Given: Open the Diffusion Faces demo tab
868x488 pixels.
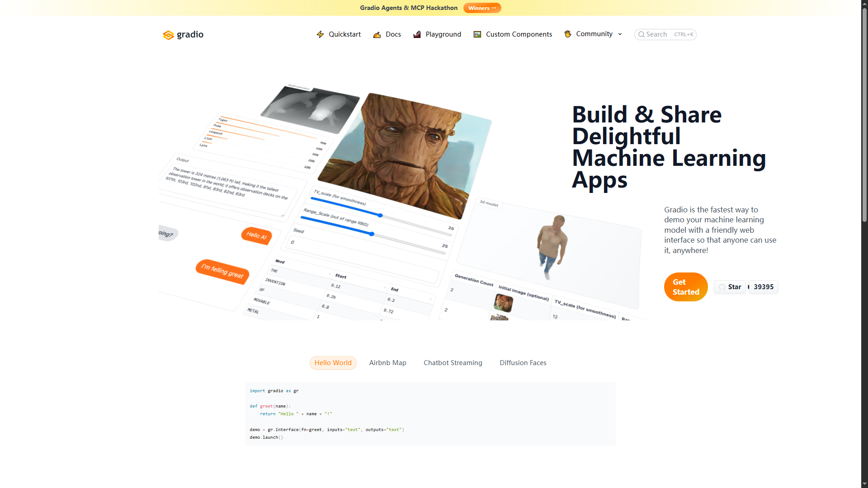Looking at the screenshot, I should click(523, 363).
